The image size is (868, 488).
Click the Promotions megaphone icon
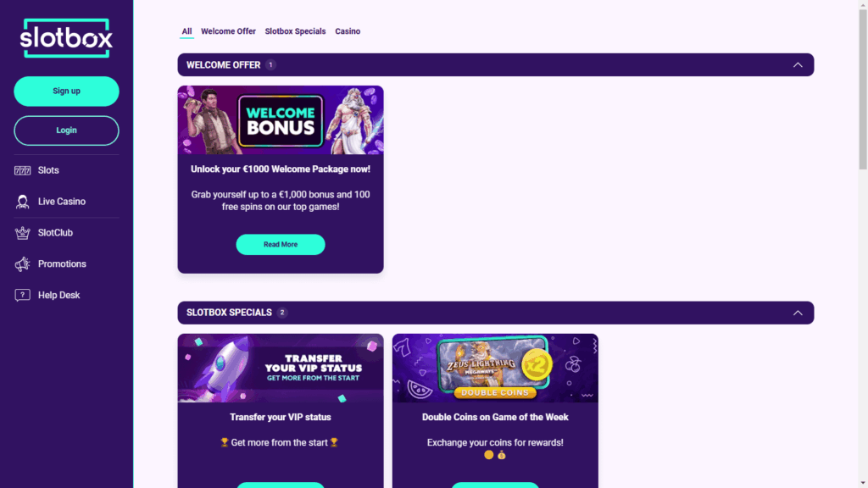(x=22, y=264)
